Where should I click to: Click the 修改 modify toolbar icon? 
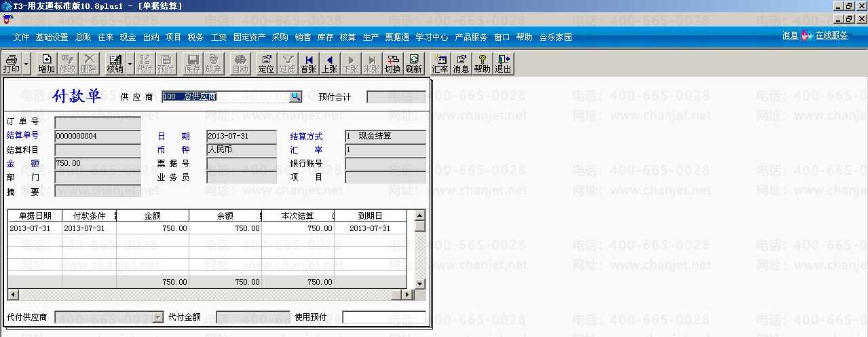click(67, 64)
